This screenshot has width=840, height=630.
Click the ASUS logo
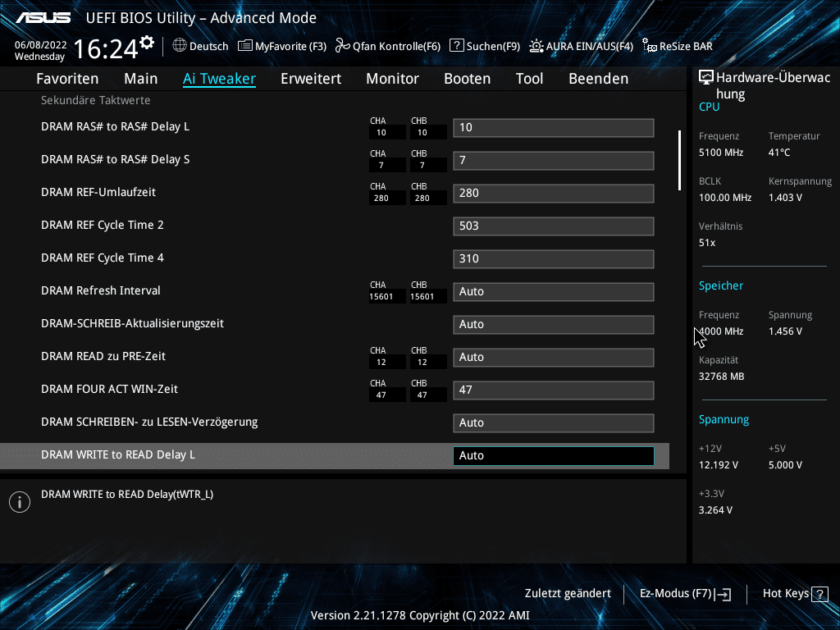pyautogui.click(x=43, y=18)
